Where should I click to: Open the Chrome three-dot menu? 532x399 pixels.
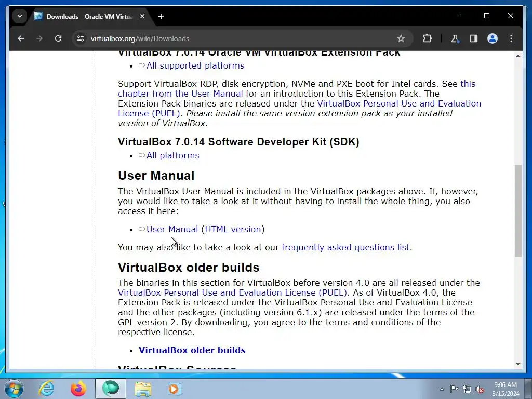point(511,38)
